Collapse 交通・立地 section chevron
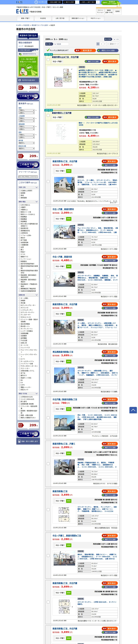The height and width of the screenshot is (644, 138). (37, 187)
